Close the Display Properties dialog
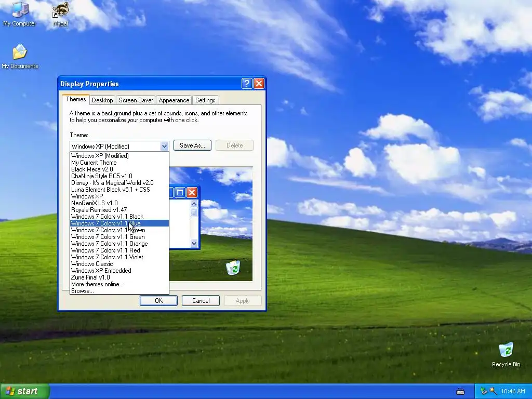Image resolution: width=532 pixels, height=399 pixels. [x=259, y=84]
